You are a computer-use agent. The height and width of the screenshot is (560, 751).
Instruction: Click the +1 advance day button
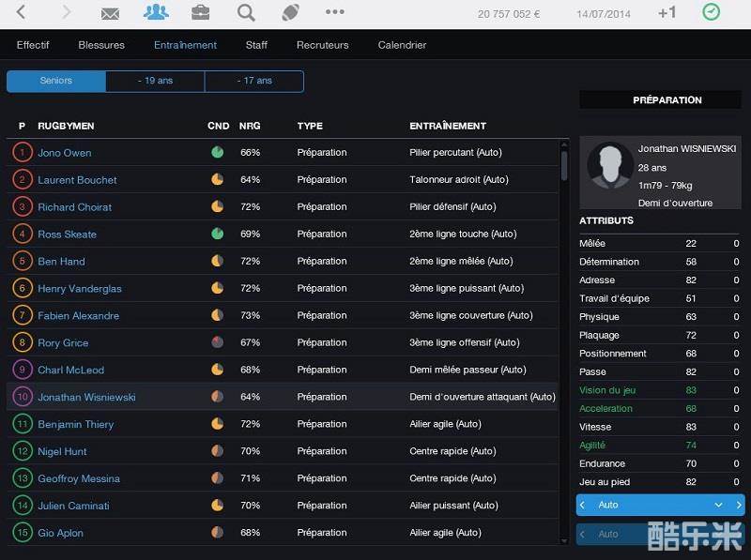click(x=667, y=13)
